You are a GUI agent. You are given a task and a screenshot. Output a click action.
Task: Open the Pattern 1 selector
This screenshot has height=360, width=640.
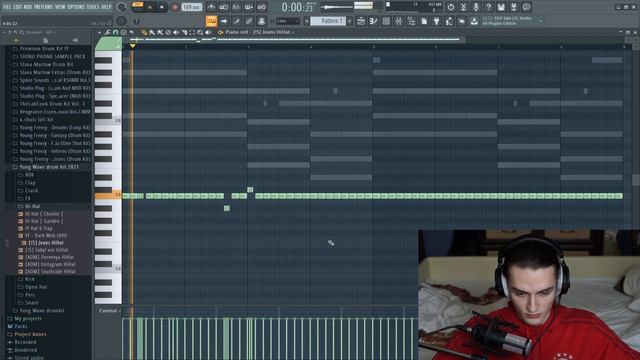(328, 21)
